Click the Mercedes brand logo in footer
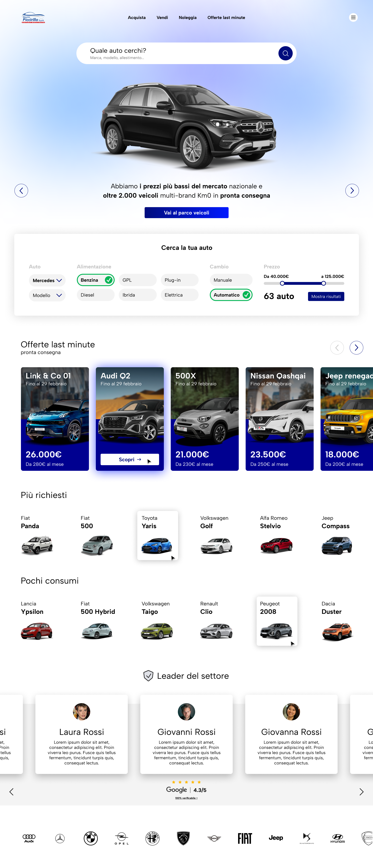This screenshot has height=868, width=373. tap(60, 838)
